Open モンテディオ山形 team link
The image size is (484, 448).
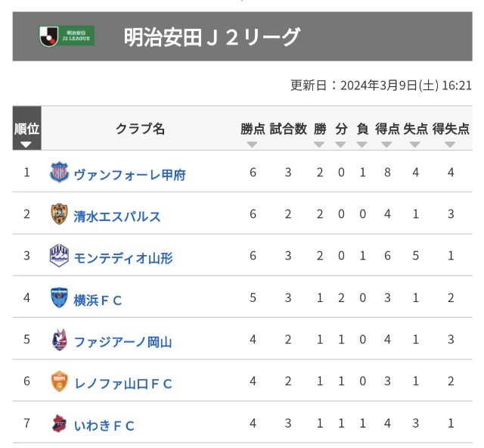pyautogui.click(x=123, y=258)
